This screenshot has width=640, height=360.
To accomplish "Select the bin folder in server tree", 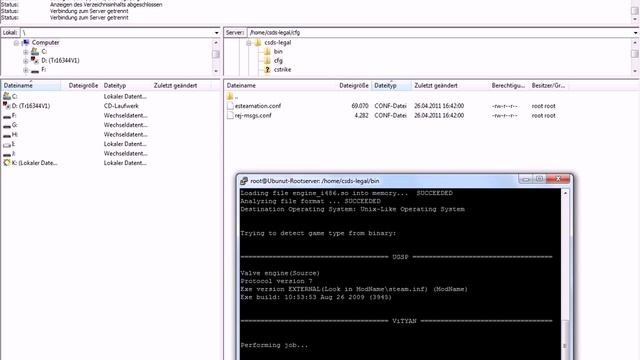I will click(278, 51).
